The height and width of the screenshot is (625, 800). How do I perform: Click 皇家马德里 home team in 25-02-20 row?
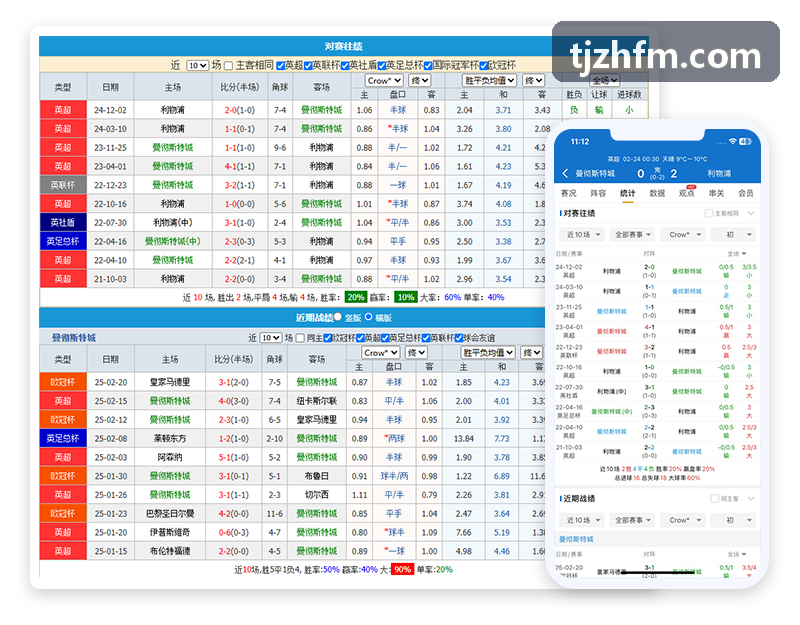[x=169, y=382]
